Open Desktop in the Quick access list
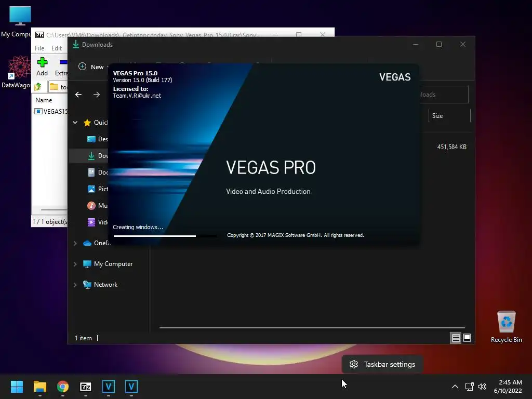This screenshot has height=399, width=532. tap(98, 139)
